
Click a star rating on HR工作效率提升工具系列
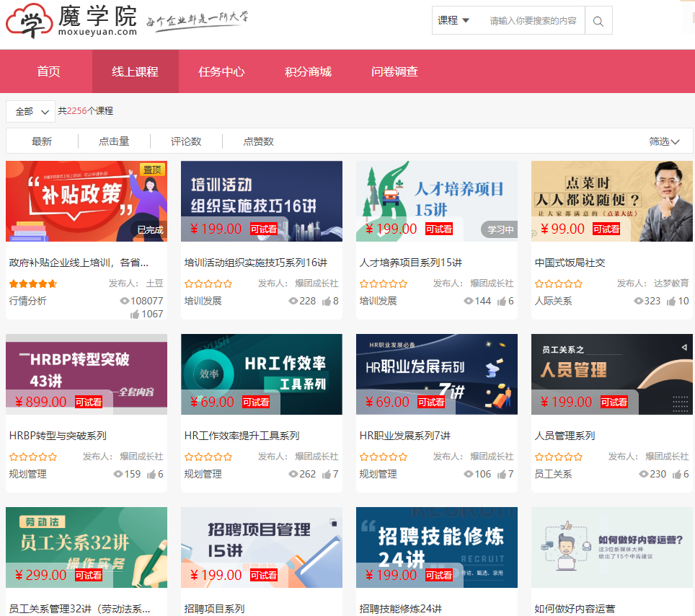coord(208,456)
